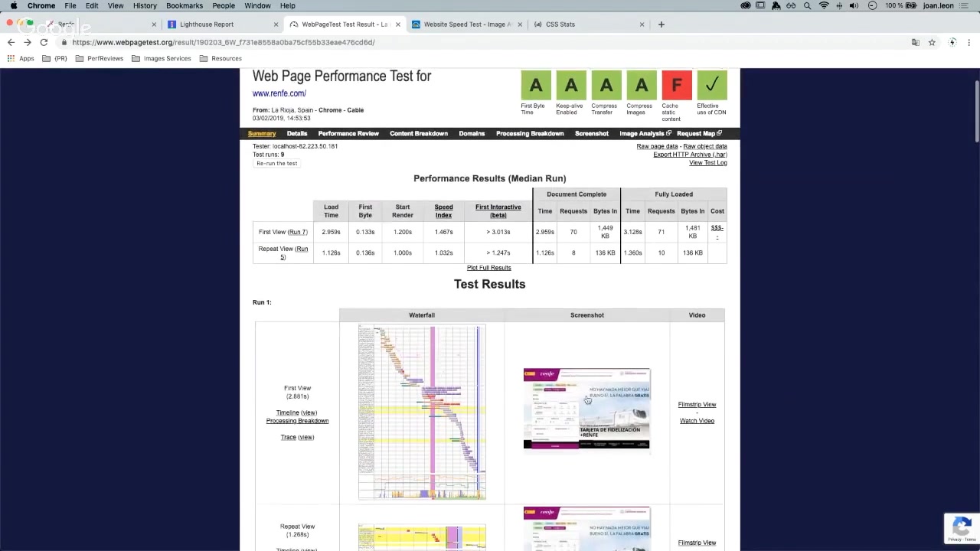Switch to the CSS Stats tab
Viewport: 980px width, 551px height.
tap(560, 24)
